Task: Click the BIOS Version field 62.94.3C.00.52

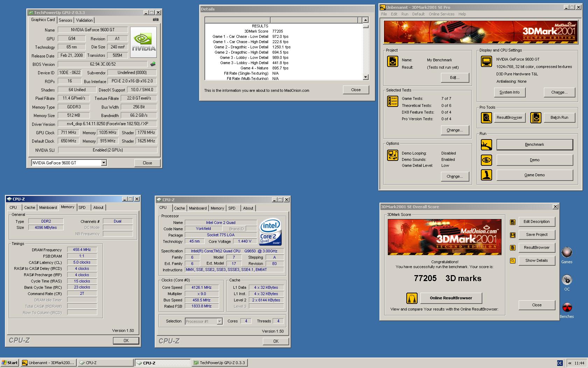Action: click(x=103, y=64)
